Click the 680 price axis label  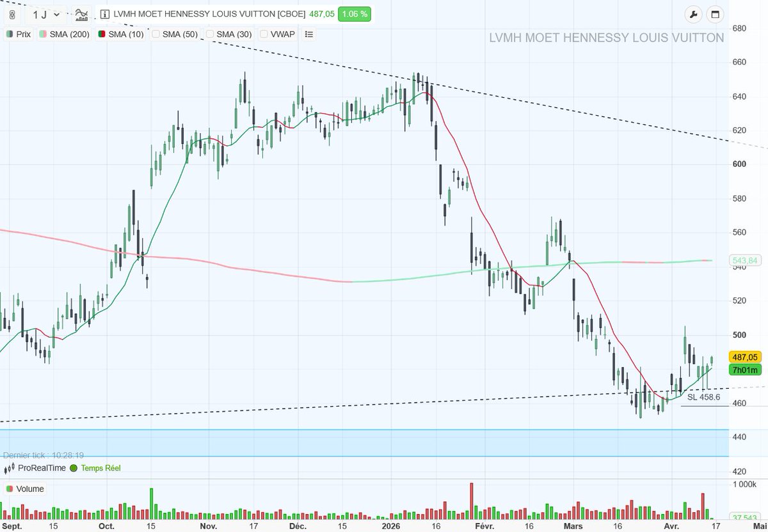click(739, 28)
